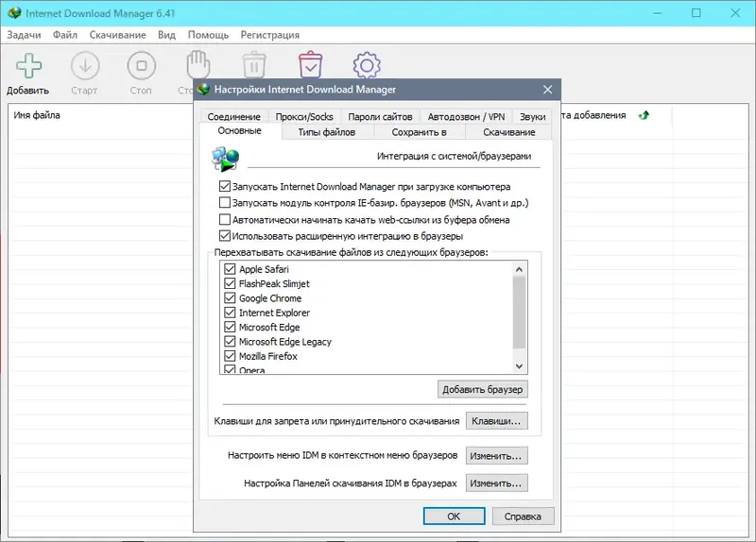Open the Соединение tab
756x542 pixels.
[233, 116]
